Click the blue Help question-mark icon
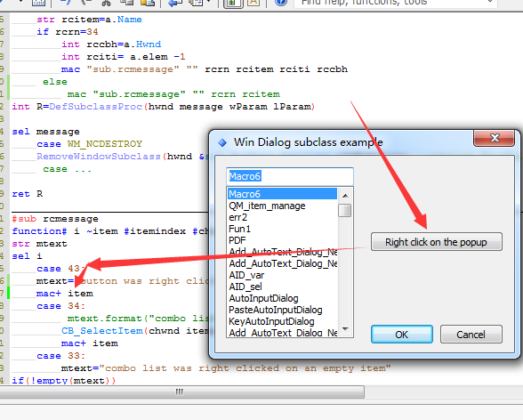523x420 pixels. [x=281, y=3]
